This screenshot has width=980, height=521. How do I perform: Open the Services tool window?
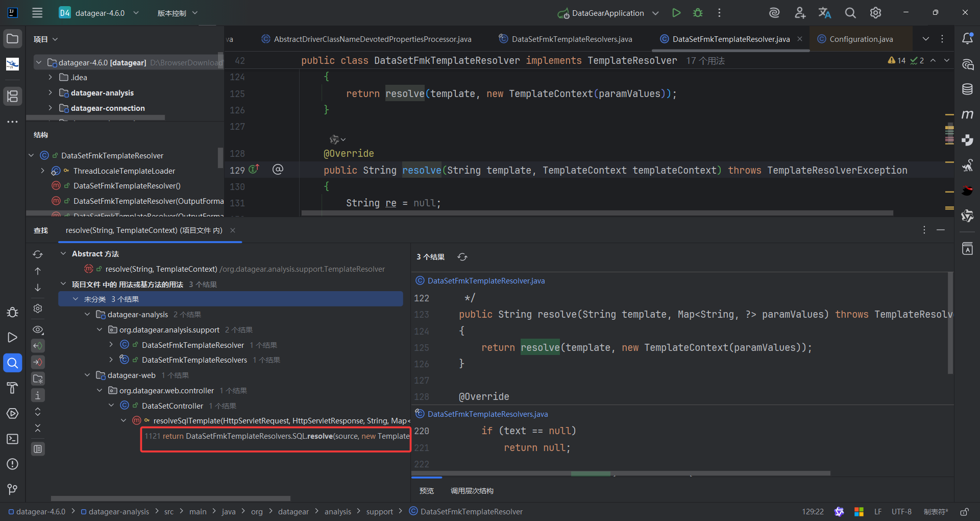click(x=12, y=413)
